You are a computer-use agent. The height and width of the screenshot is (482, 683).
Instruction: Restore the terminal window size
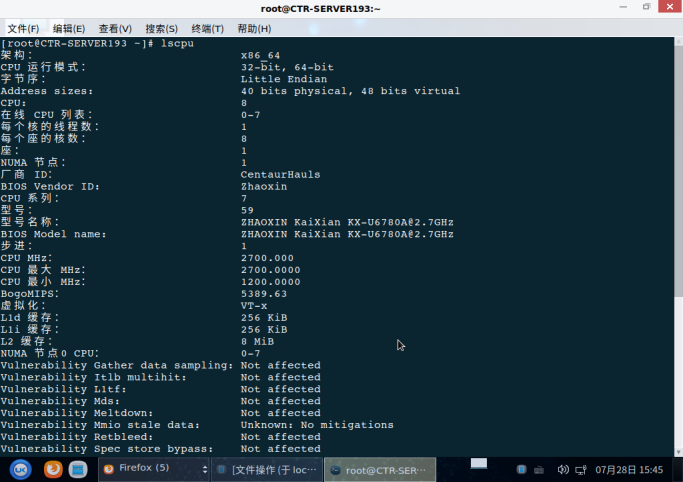tap(646, 7)
